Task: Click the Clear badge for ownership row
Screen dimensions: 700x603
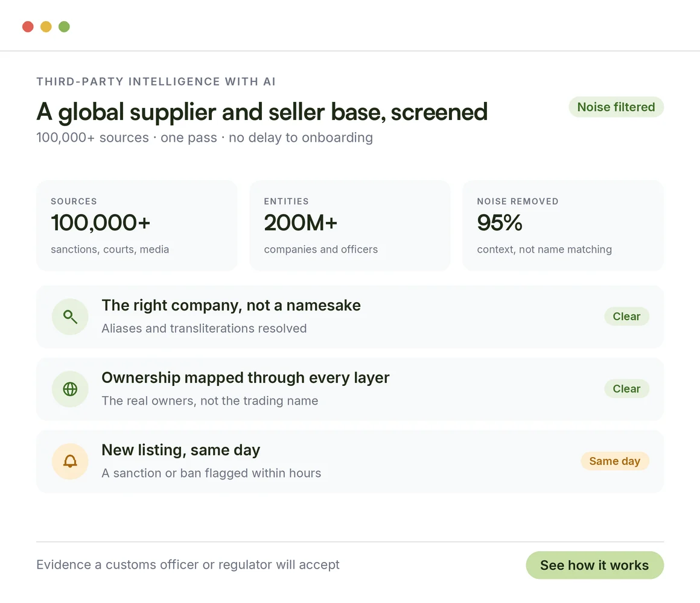Action: pyautogui.click(x=626, y=388)
